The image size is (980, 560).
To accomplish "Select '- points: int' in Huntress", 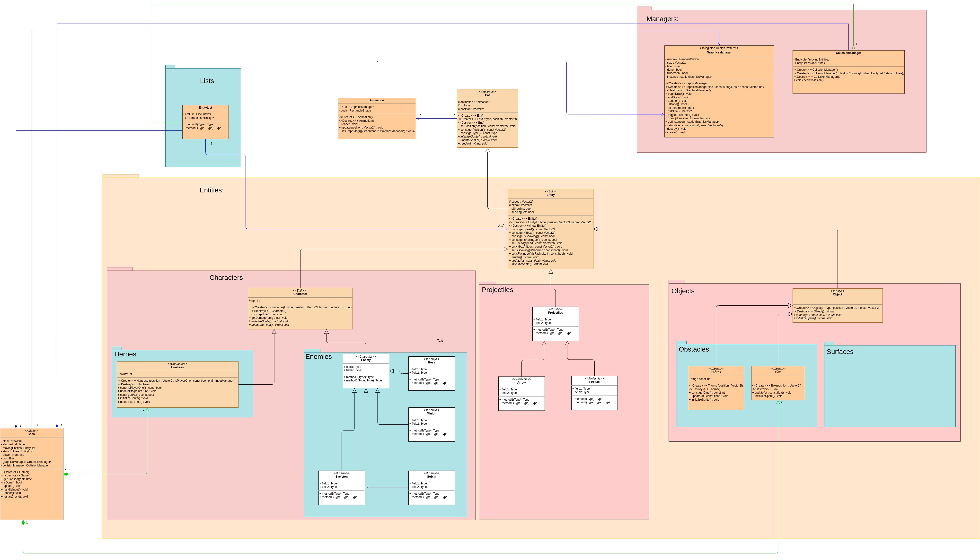I will pos(125,374).
